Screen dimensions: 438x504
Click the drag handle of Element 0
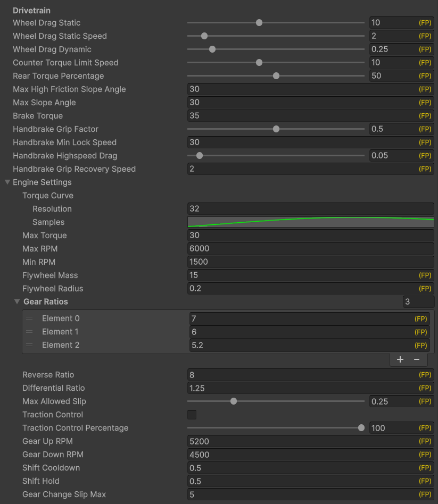click(29, 318)
